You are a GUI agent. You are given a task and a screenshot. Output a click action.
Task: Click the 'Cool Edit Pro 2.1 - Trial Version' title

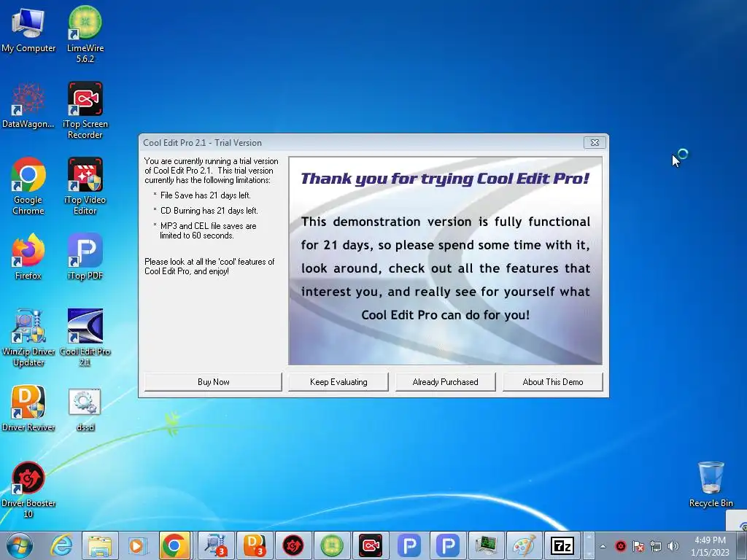point(203,142)
